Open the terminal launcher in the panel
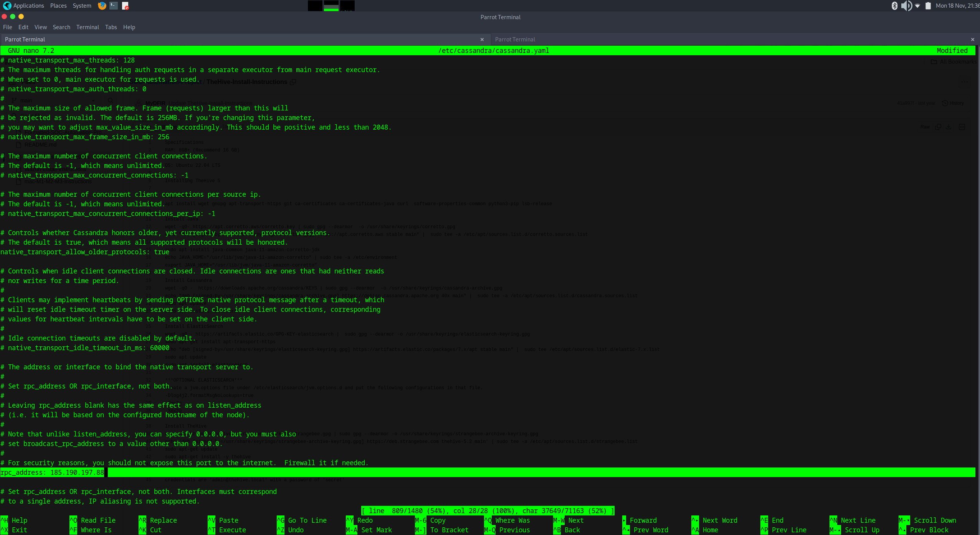 114,6
